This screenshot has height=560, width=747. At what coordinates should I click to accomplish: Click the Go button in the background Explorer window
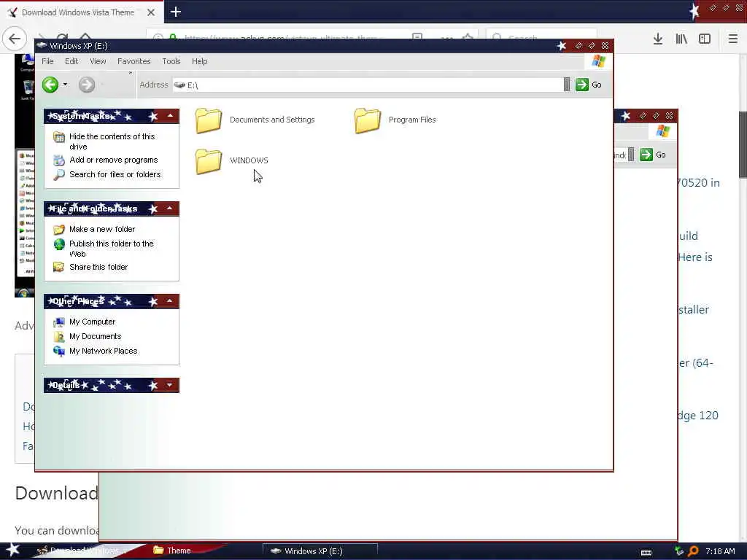click(653, 155)
